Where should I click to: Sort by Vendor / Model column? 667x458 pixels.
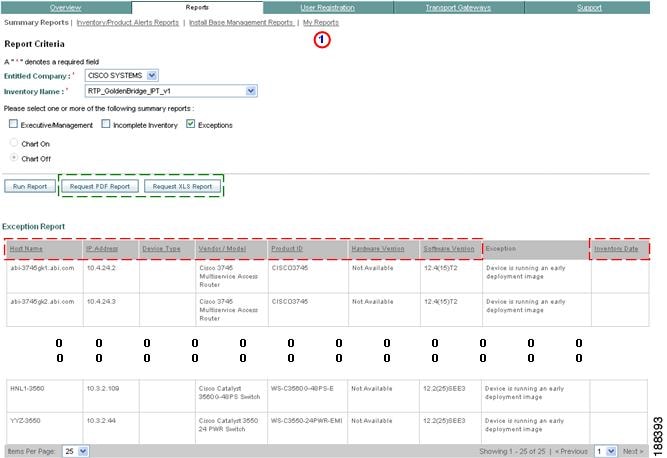[222, 249]
